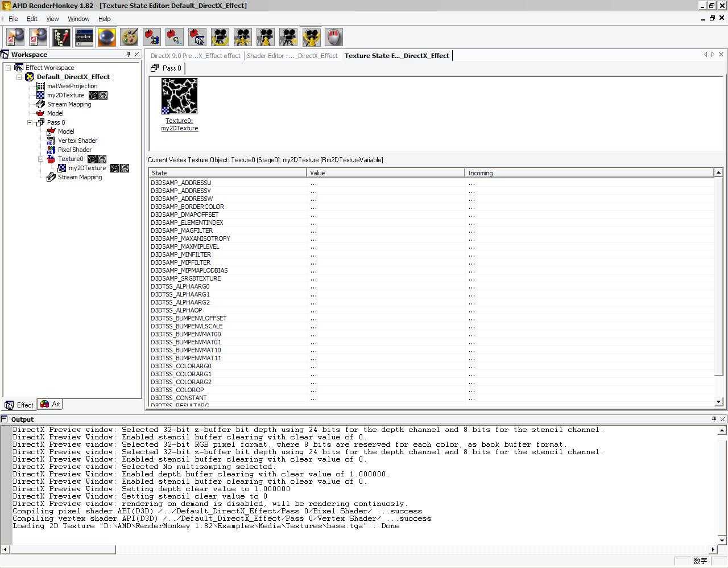Click the Vertex Shader HL icon

51,141
